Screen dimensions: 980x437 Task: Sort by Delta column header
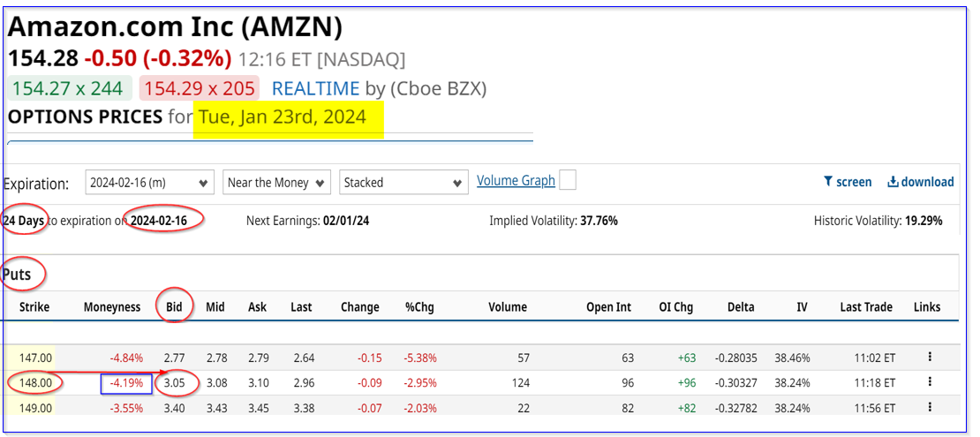741,307
